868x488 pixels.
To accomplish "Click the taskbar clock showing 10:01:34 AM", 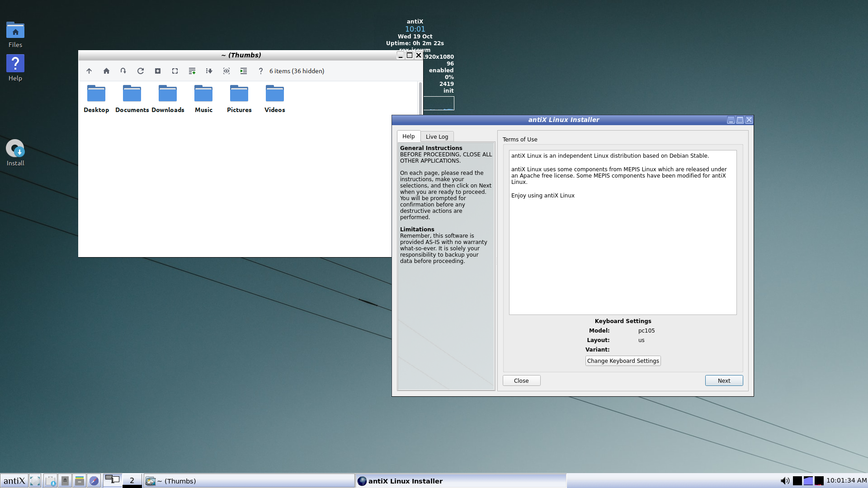I will click(x=846, y=481).
